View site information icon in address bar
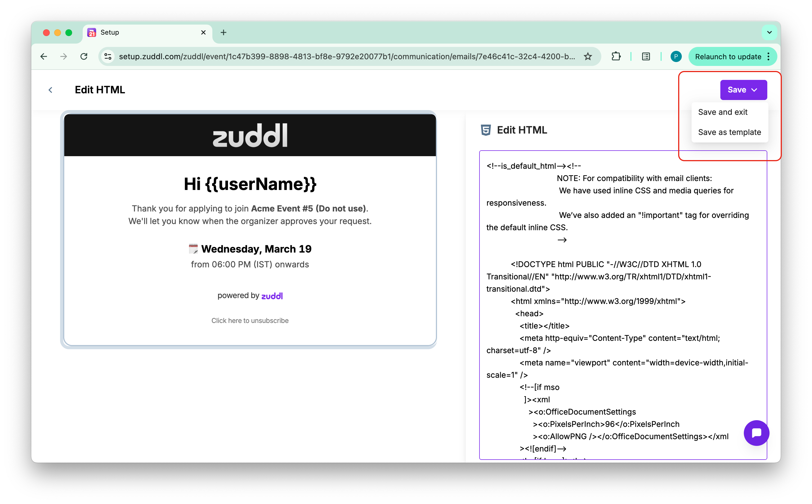 pos(108,57)
